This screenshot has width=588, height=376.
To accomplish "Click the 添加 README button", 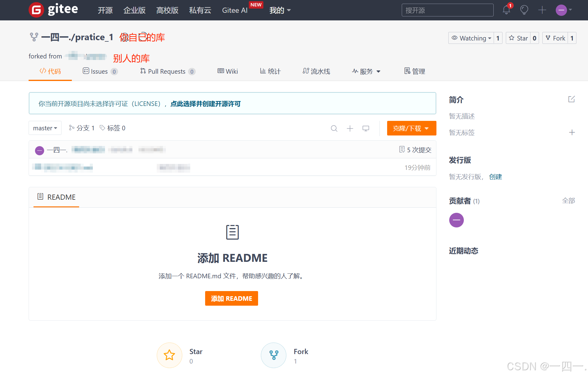I will pyautogui.click(x=231, y=298).
